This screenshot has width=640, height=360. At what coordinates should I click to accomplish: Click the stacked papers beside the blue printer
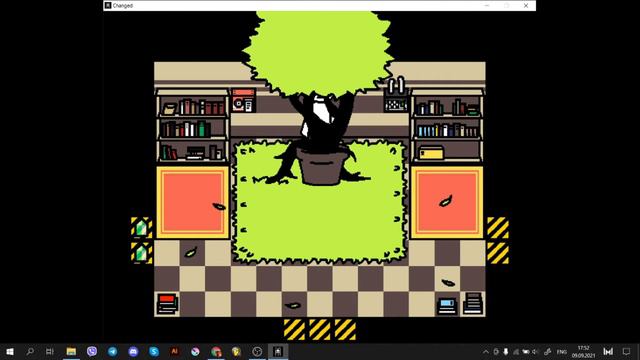[x=472, y=304]
